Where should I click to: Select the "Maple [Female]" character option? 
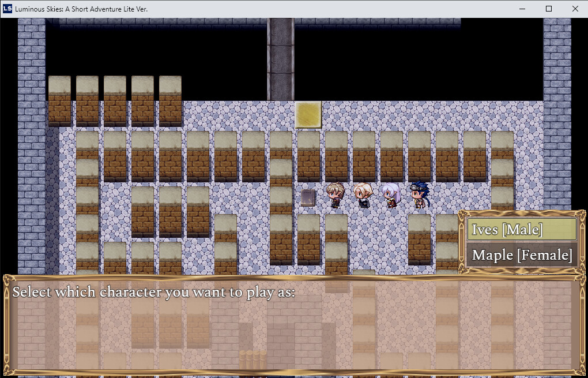521,255
